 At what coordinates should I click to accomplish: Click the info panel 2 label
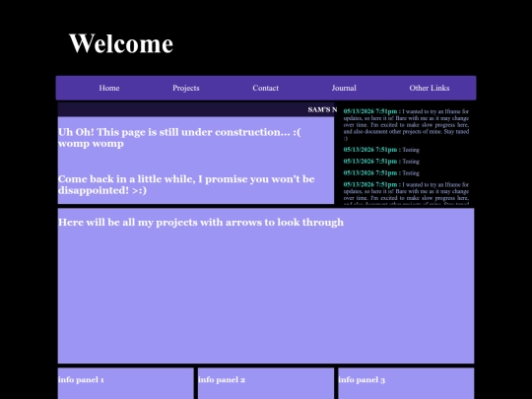[x=222, y=379]
